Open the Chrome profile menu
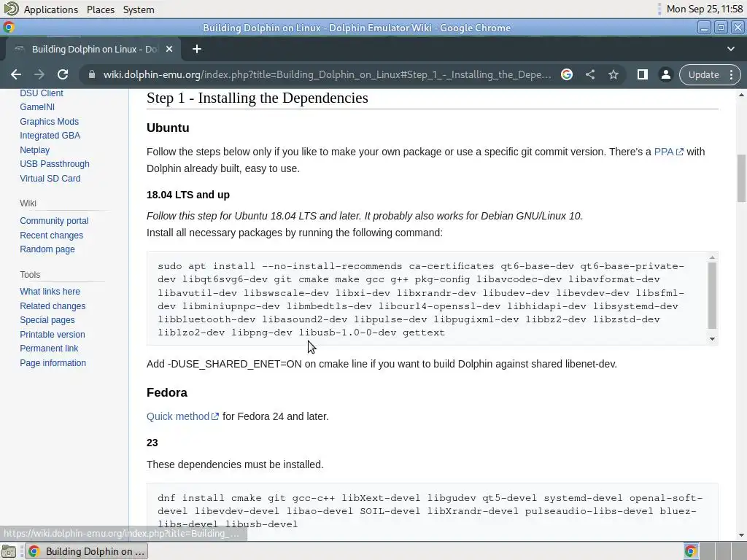 (x=665, y=75)
